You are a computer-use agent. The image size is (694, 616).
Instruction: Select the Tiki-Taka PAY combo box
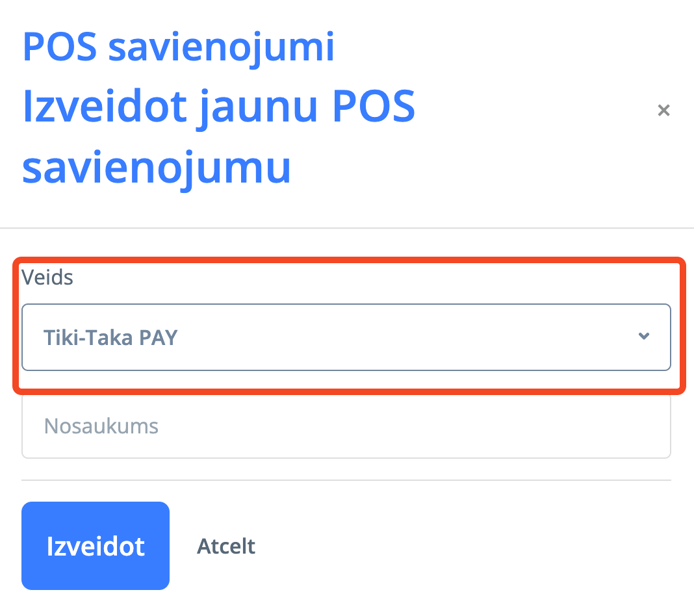pyautogui.click(x=346, y=337)
